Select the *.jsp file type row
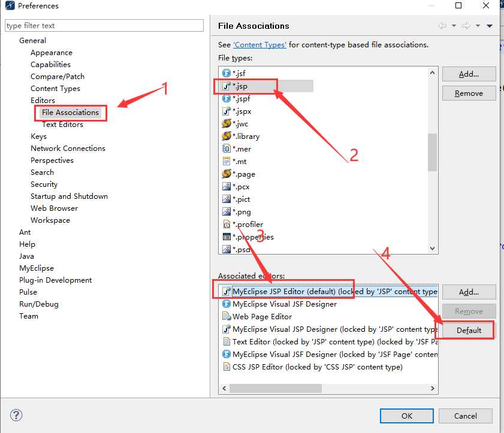Image resolution: width=504 pixels, height=433 pixels. click(x=267, y=86)
